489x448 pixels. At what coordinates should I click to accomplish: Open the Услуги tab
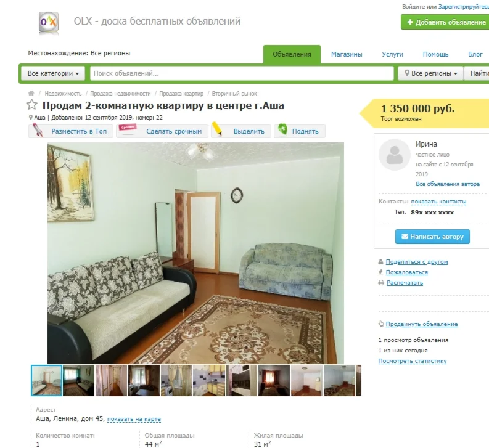(x=392, y=54)
